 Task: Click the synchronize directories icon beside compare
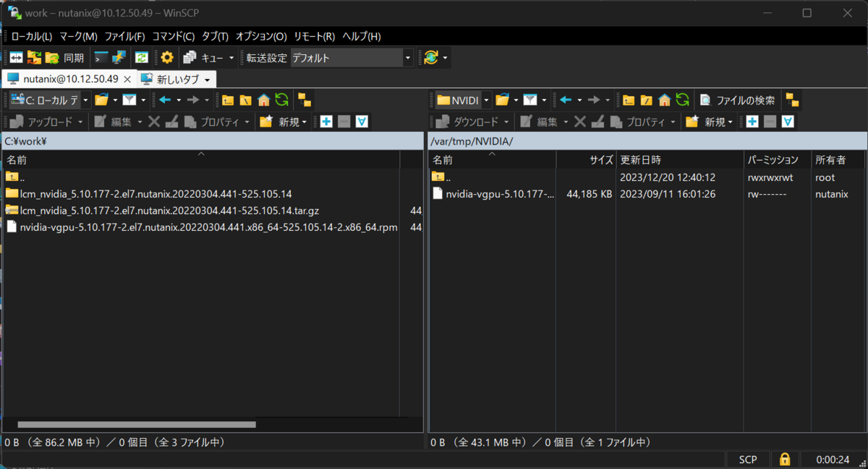(x=34, y=58)
